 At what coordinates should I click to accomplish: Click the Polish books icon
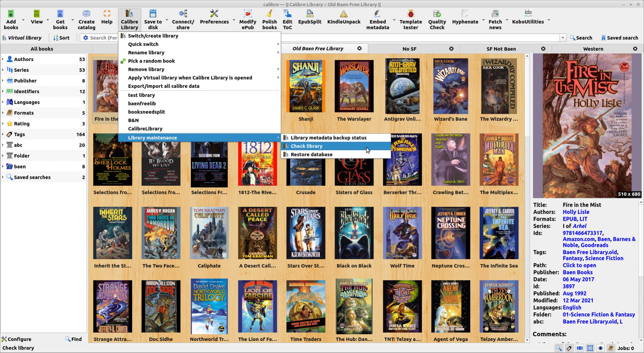point(269,19)
